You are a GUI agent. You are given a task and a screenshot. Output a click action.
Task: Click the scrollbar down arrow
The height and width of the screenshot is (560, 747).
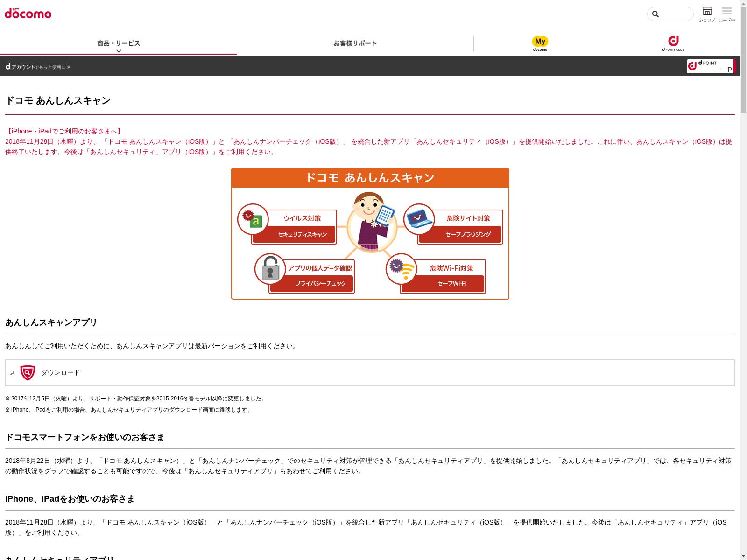743,556
